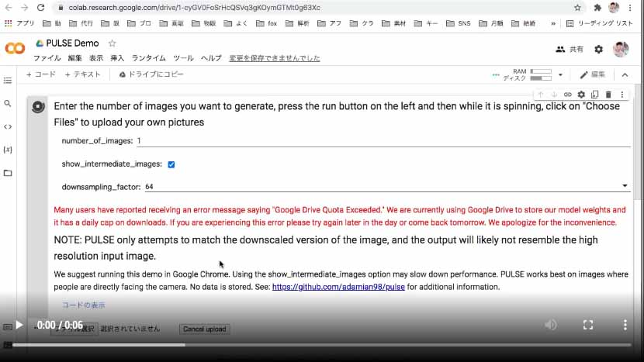Star the PULSE Demo notebook

tap(113, 43)
